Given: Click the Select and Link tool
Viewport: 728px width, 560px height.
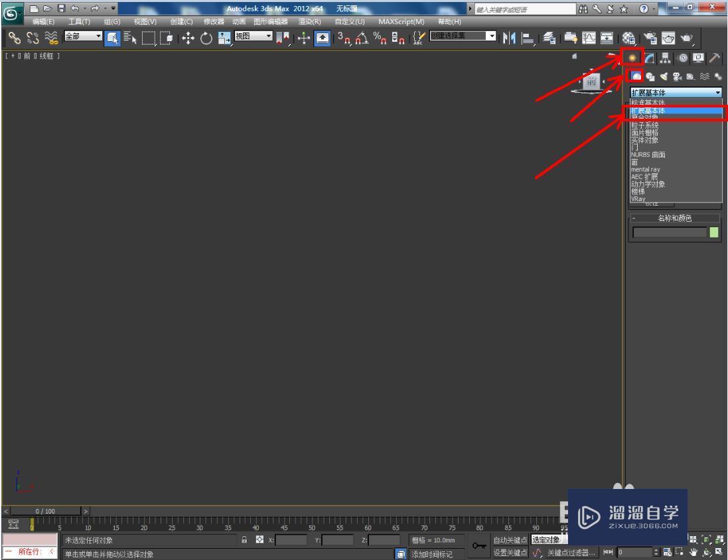Looking at the screenshot, I should 15,38.
